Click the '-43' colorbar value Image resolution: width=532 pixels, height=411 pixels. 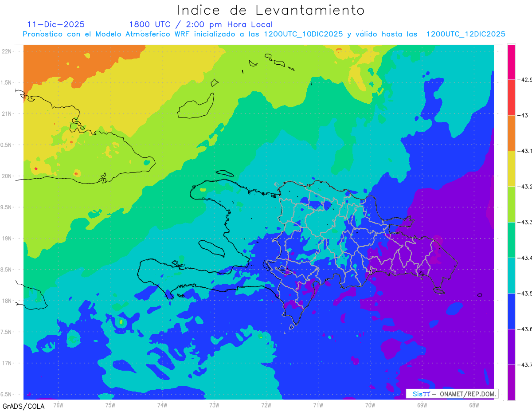(x=522, y=115)
